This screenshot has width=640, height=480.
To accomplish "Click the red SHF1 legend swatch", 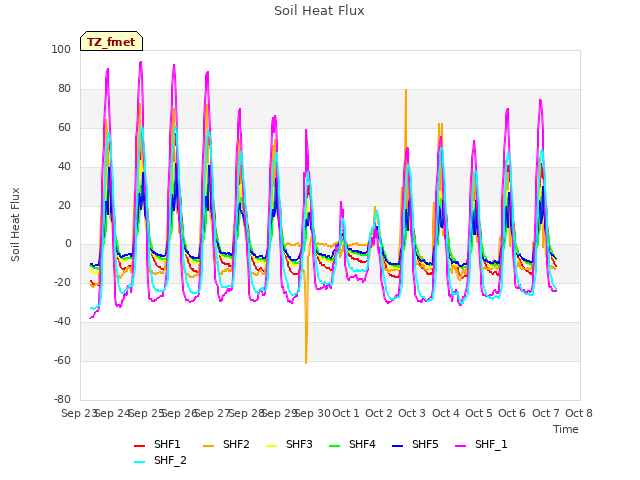I will (x=140, y=446).
